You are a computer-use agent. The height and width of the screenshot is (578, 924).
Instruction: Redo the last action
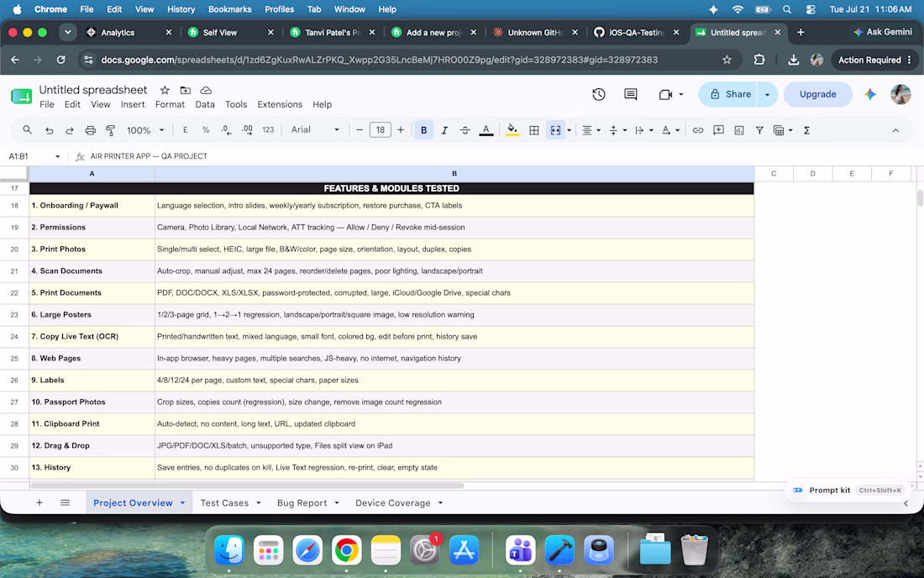coord(70,130)
